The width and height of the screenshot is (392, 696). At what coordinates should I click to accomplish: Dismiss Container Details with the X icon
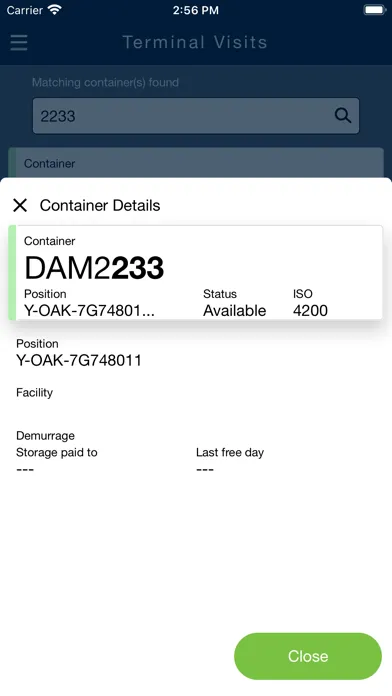click(20, 206)
